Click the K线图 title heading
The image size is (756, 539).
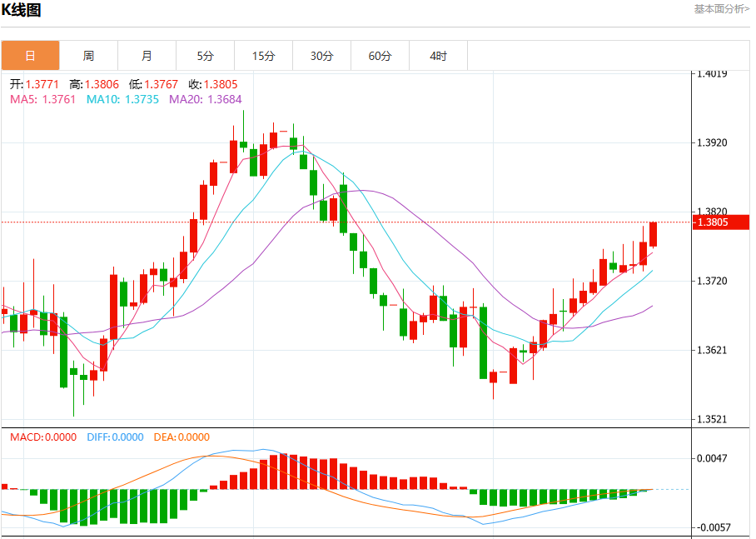(x=21, y=10)
